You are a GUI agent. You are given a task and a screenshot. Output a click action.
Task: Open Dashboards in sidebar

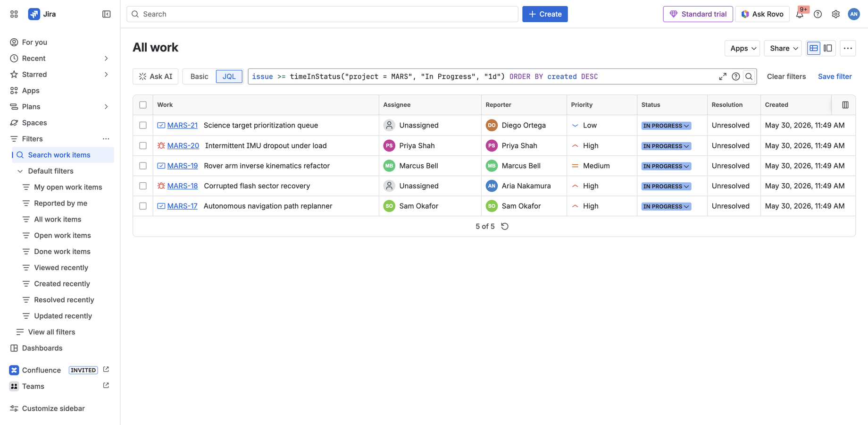60,348
